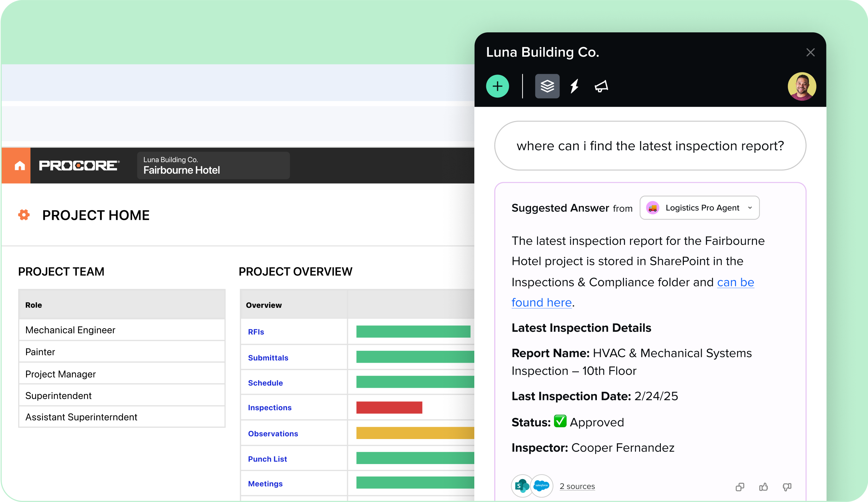View the 2 sources link
The image size is (868, 502).
[x=577, y=486]
